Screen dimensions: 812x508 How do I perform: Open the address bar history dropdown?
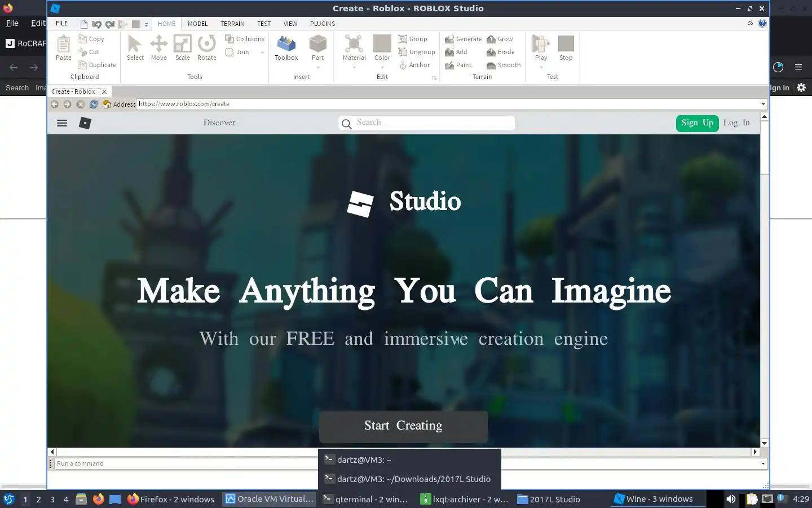tap(763, 104)
